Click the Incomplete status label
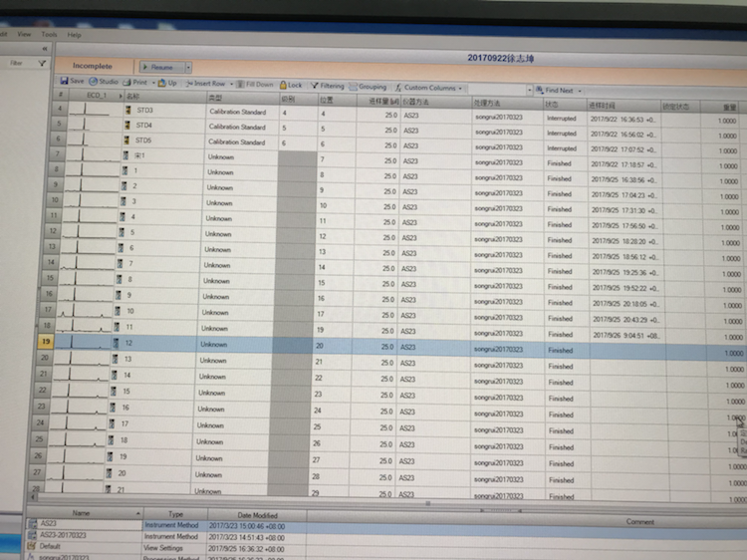This screenshot has height=560, width=747. [x=93, y=66]
